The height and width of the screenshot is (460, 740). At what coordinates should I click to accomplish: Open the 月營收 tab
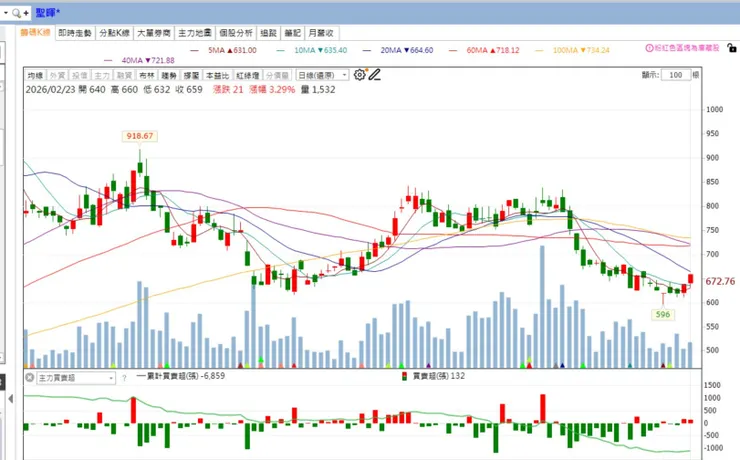pos(321,33)
